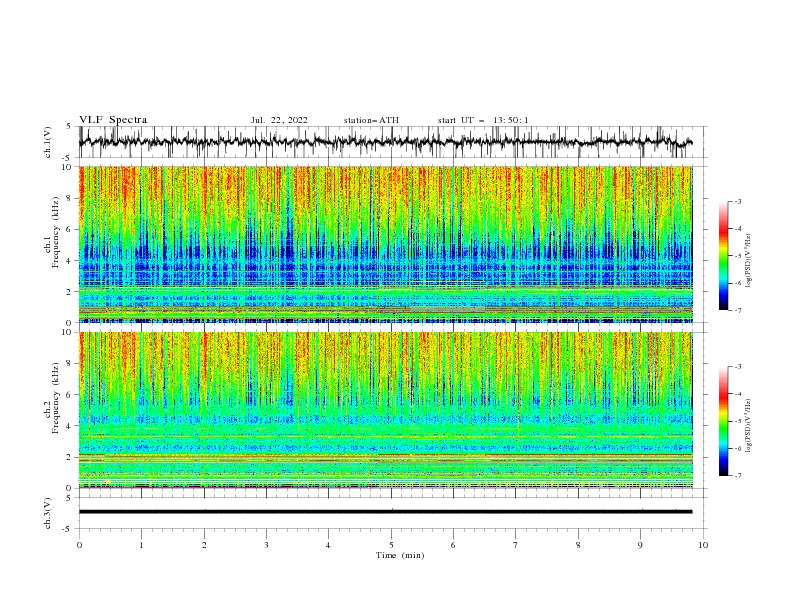Image resolution: width=792 pixels, height=612 pixels.
Task: Click the ch.1 voltage waveform trace
Action: click(386, 142)
